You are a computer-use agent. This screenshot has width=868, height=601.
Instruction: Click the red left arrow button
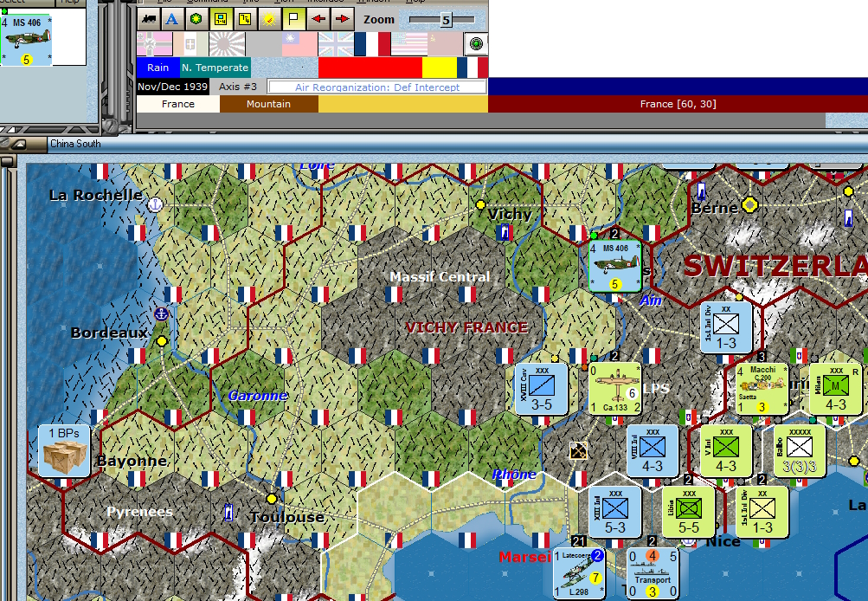click(x=318, y=19)
